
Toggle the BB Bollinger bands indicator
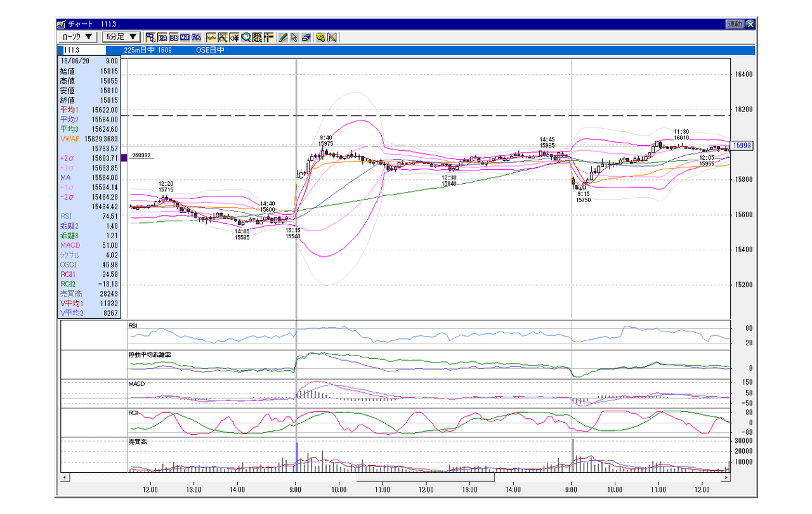tap(174, 37)
